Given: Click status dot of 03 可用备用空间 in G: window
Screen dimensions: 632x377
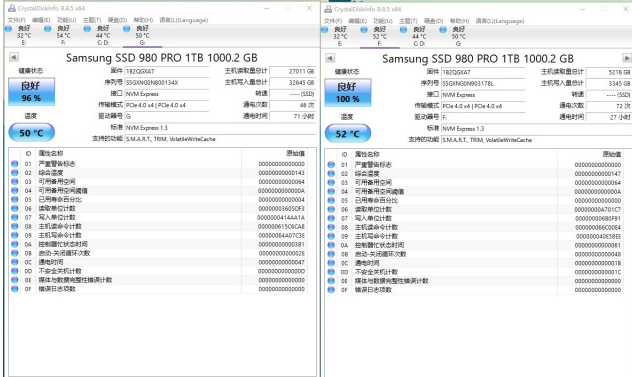Looking at the screenshot, I should (x=15, y=181).
